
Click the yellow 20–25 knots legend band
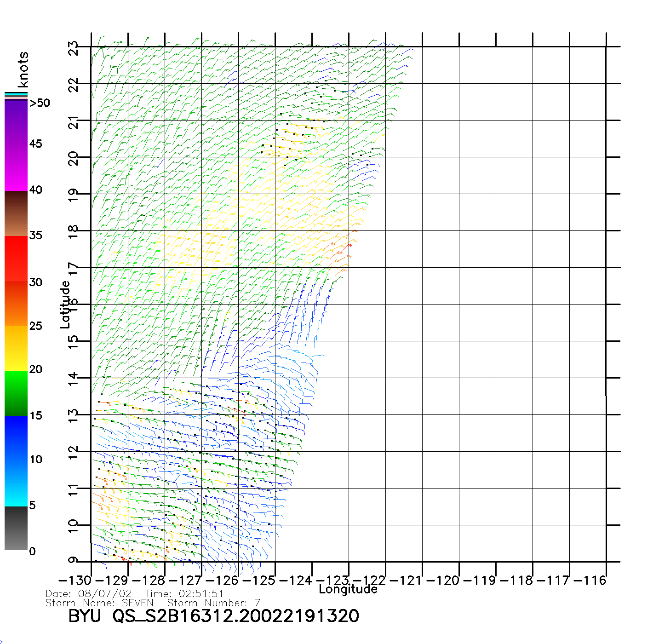point(16,348)
